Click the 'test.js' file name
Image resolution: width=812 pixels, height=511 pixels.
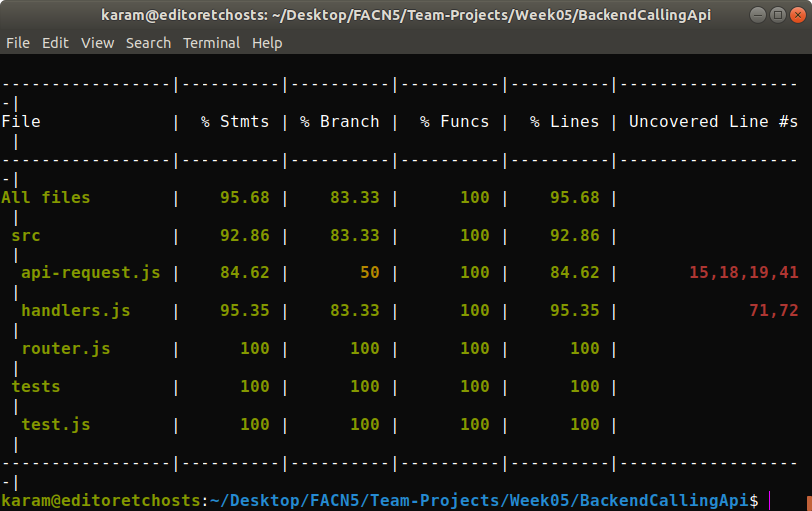pyautogui.click(x=56, y=424)
